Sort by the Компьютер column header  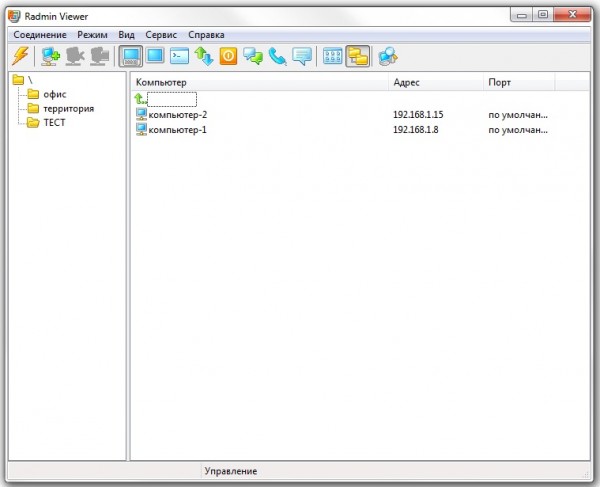tap(260, 82)
